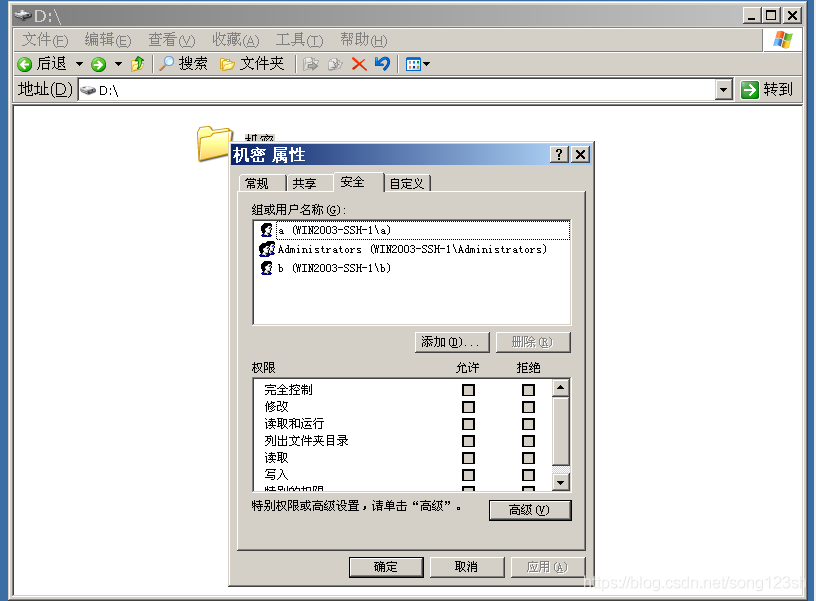
Task: Click permissions list scroll-down arrow
Action: [560, 482]
